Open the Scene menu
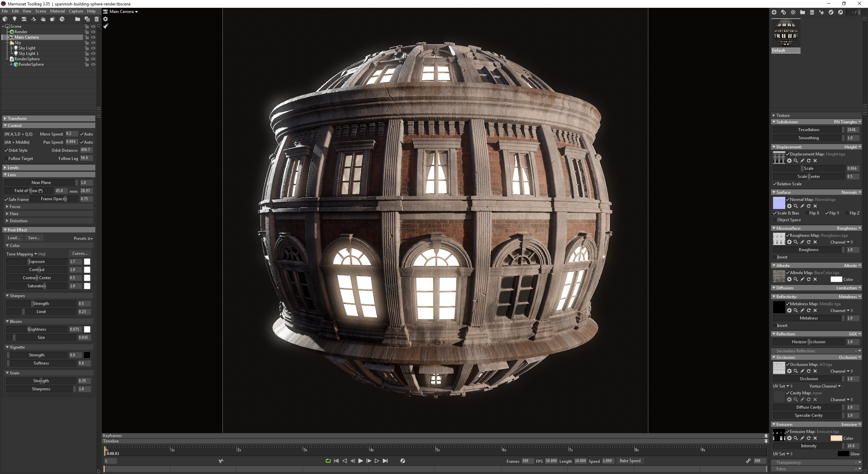This screenshot has width=868, height=474. (x=41, y=11)
